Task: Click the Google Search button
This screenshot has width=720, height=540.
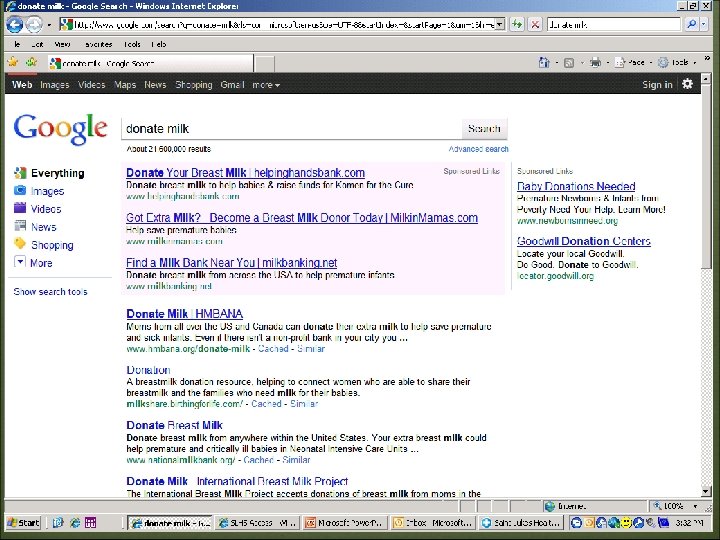Action: click(484, 129)
